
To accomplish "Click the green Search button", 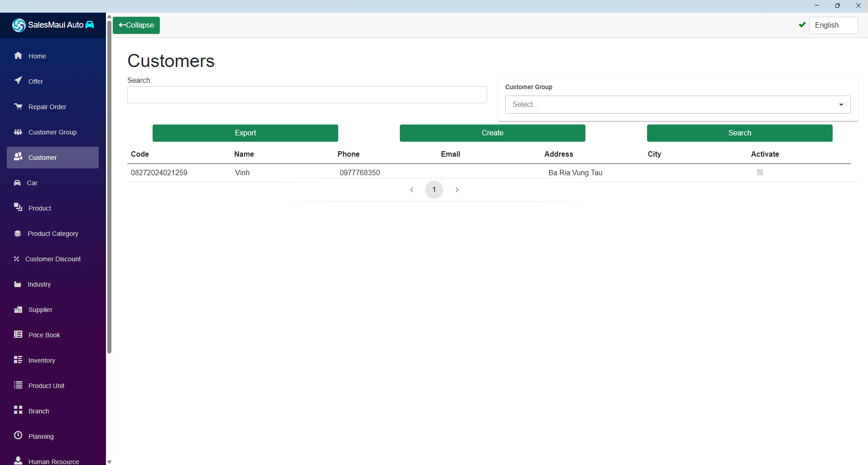I will coord(740,133).
